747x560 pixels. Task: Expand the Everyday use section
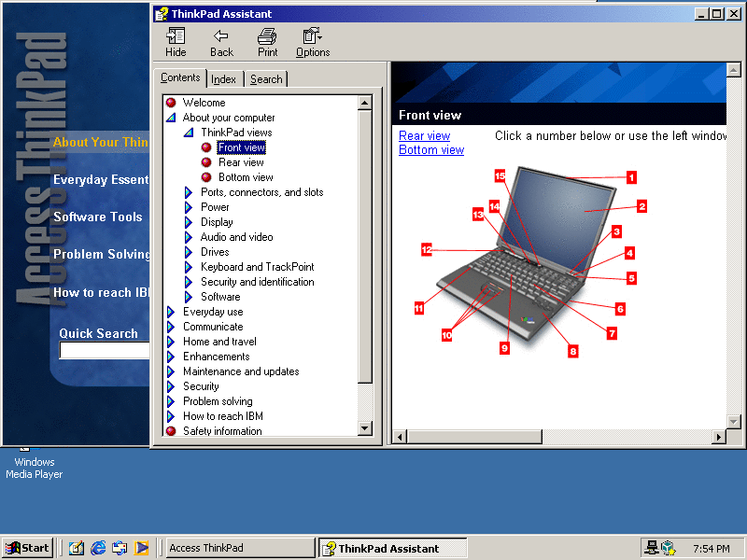click(x=170, y=311)
